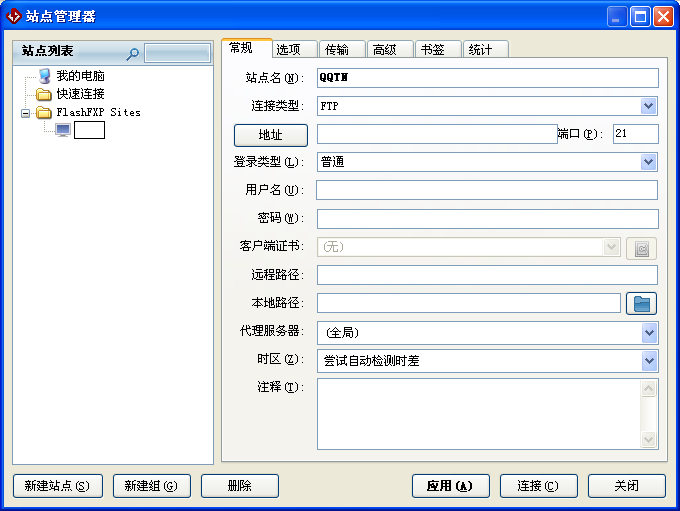Open the proxy server (代理服务器) dropdown

tap(648, 333)
